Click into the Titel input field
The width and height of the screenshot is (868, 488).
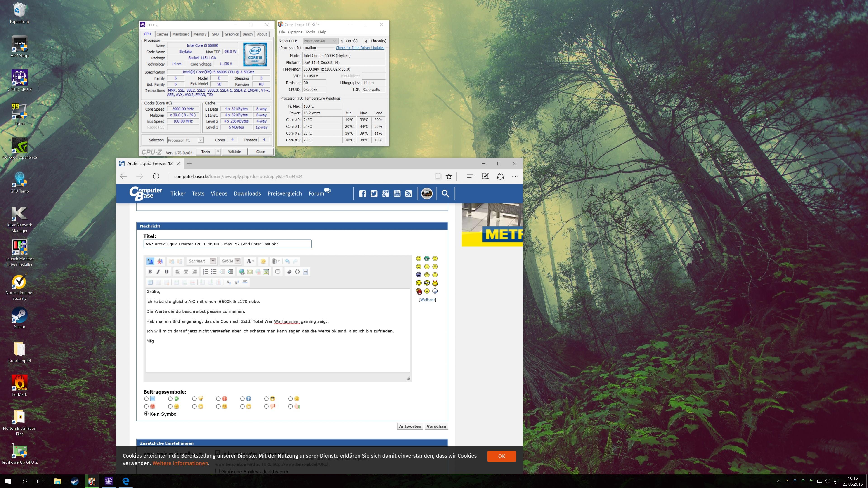point(227,244)
